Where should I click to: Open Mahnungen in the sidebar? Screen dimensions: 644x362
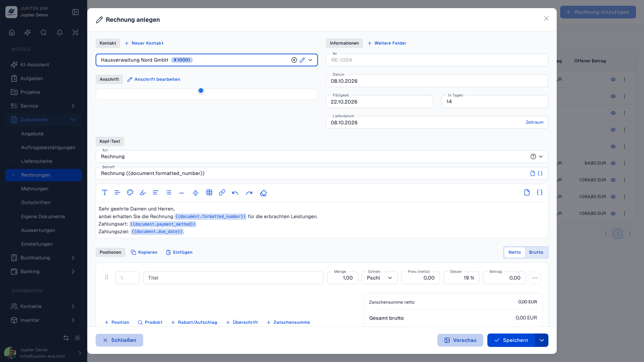44,189
